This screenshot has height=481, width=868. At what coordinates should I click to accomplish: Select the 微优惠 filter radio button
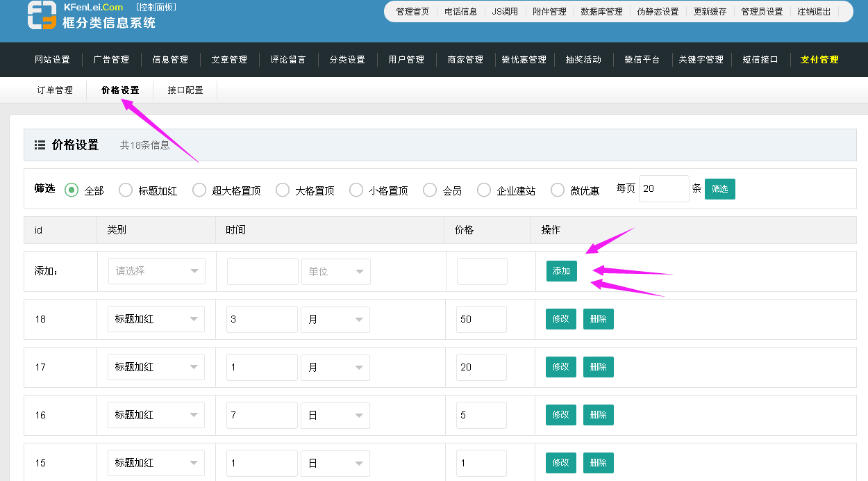coord(558,190)
